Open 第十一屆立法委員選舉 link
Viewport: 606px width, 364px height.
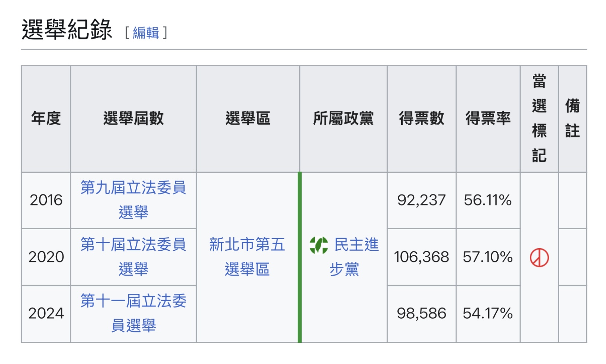[133, 313]
